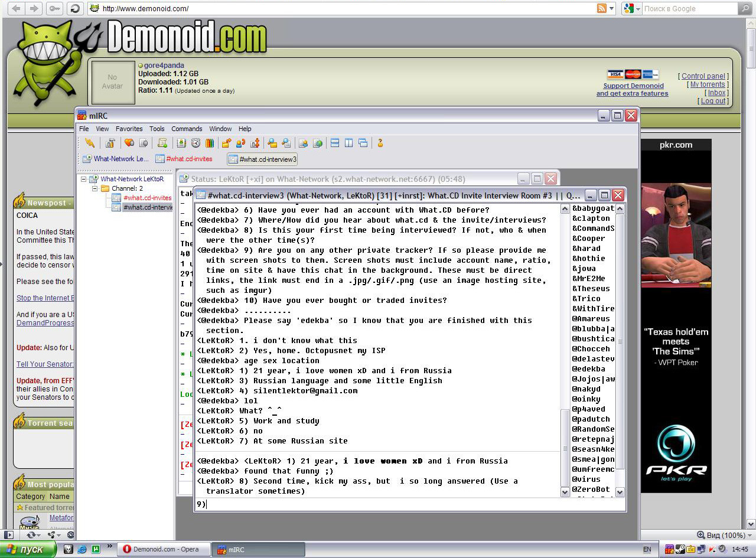Click the EN language indicator in tray
The width and height of the screenshot is (756, 558).
coord(647,549)
